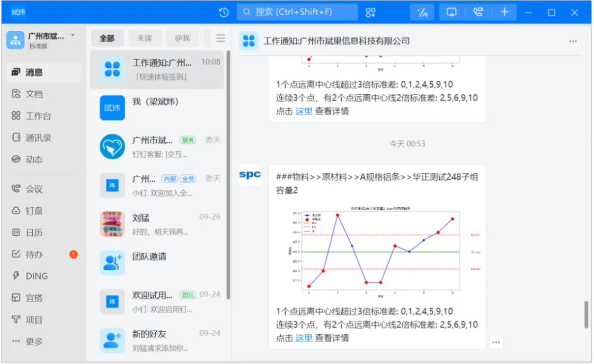
Task: Switch to the @我 tab
Action: (x=182, y=38)
